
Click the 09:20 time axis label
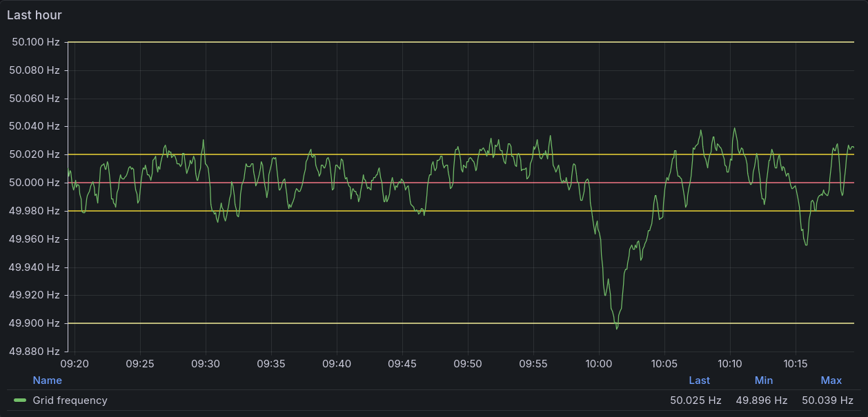[x=75, y=363]
